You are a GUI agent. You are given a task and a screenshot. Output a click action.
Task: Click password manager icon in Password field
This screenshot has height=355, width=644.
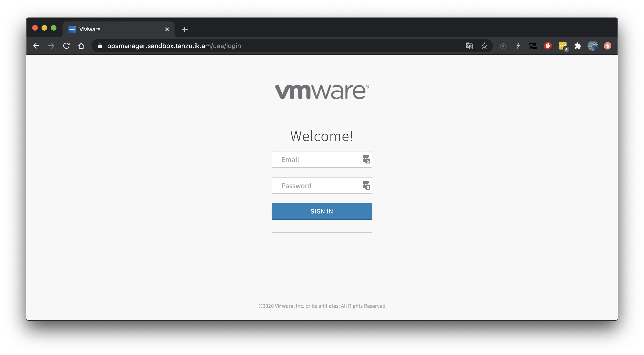pos(366,185)
